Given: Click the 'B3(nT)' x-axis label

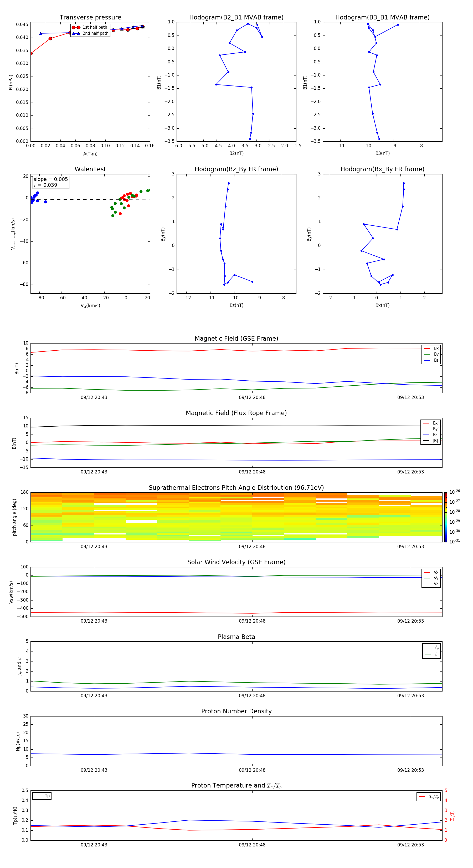Looking at the screenshot, I should [382, 153].
